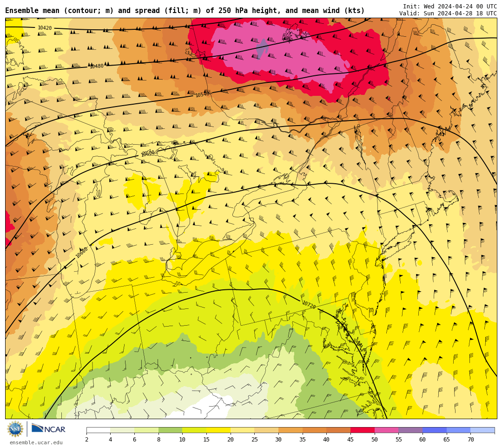
Task: Click the colorbar tick label 20
Action: 231,439
